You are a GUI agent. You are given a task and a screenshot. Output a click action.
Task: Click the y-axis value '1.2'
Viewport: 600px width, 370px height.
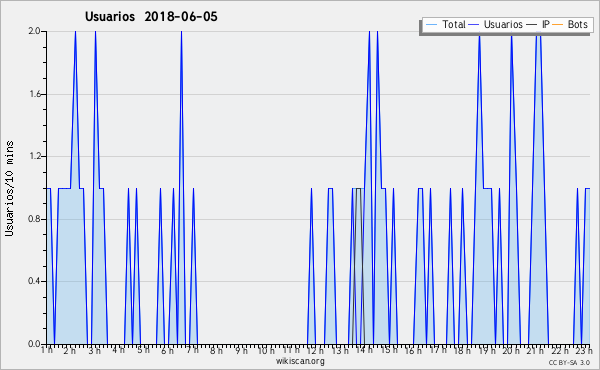34,156
